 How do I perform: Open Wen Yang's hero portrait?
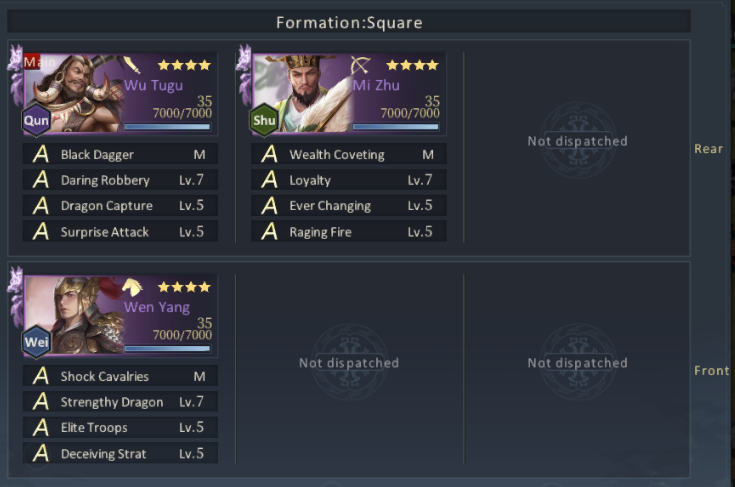[x=74, y=315]
